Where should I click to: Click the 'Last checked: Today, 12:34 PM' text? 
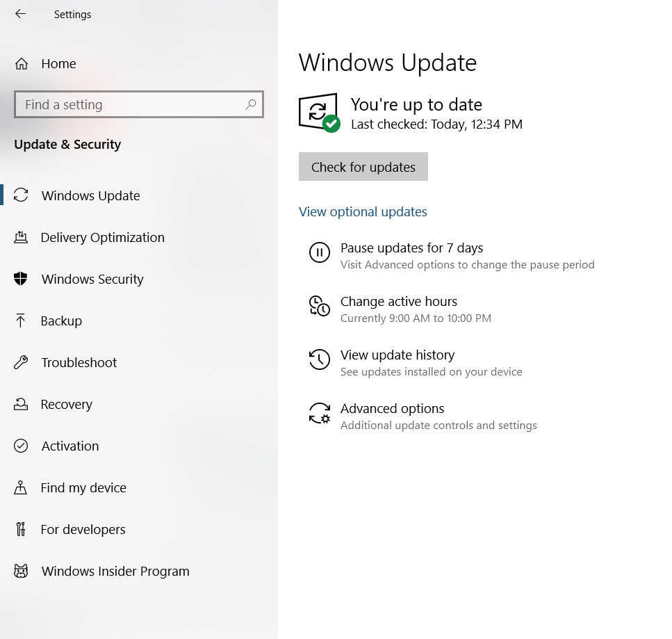pos(436,124)
